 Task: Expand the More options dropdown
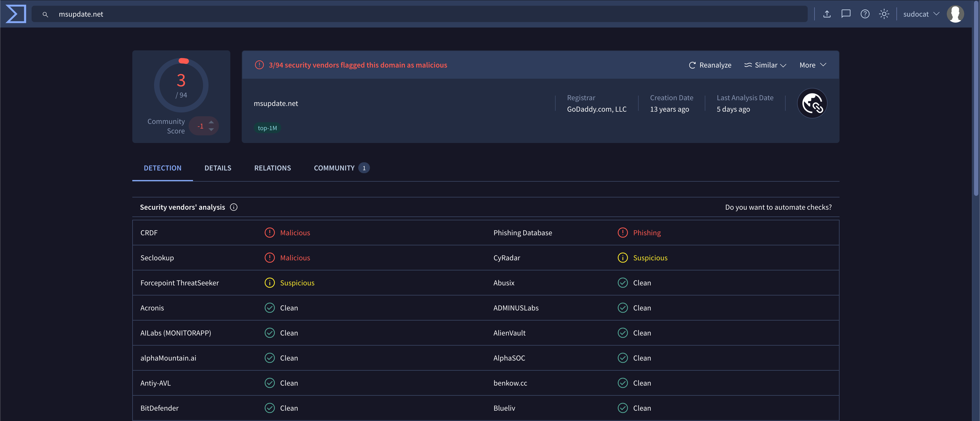812,65
